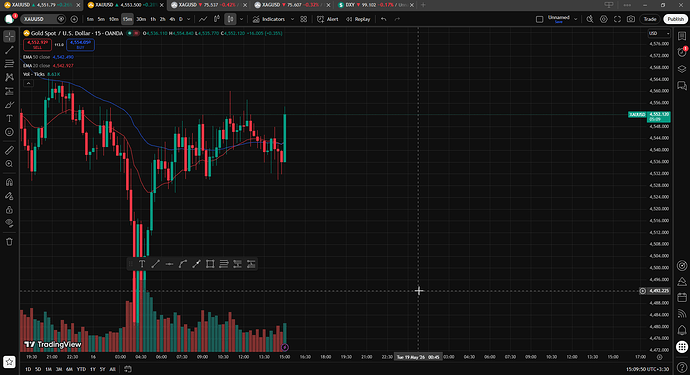Image resolution: width=690 pixels, height=375 pixels.
Task: Set date range to 1D
Action: click(x=28, y=369)
